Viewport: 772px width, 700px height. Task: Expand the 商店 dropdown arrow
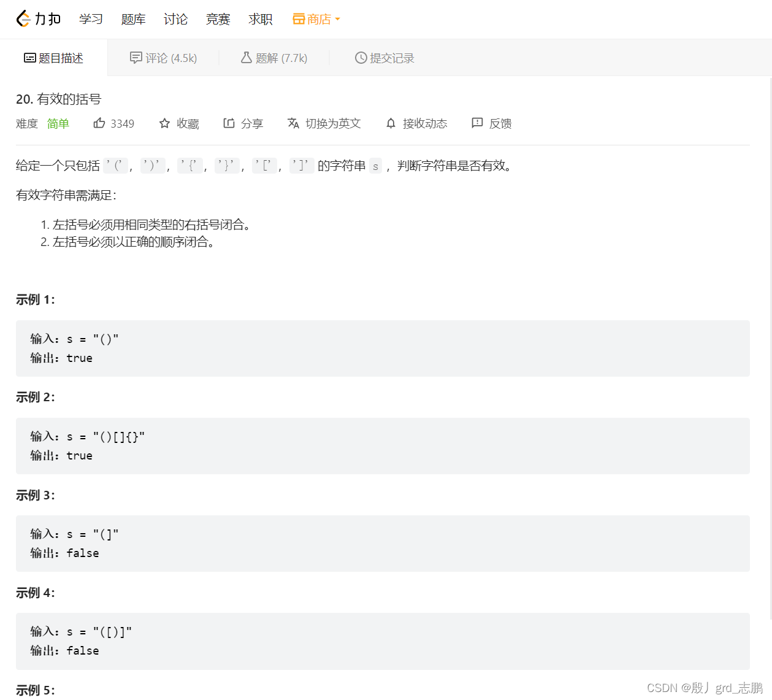337,20
